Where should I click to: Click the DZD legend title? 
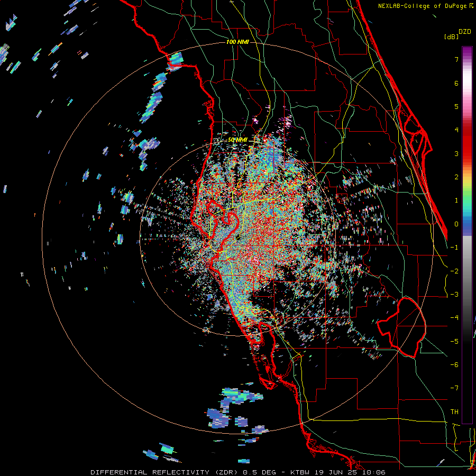click(465, 32)
